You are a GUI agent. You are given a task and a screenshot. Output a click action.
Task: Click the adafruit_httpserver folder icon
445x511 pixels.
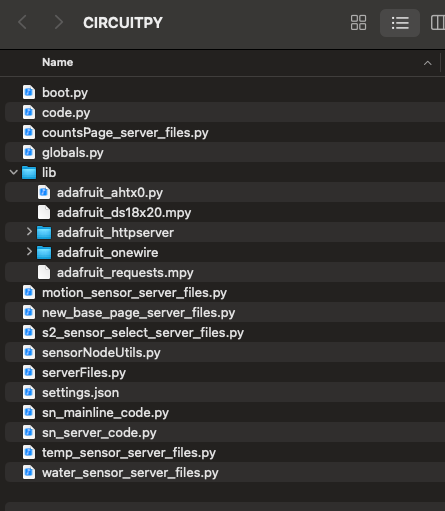click(44, 233)
